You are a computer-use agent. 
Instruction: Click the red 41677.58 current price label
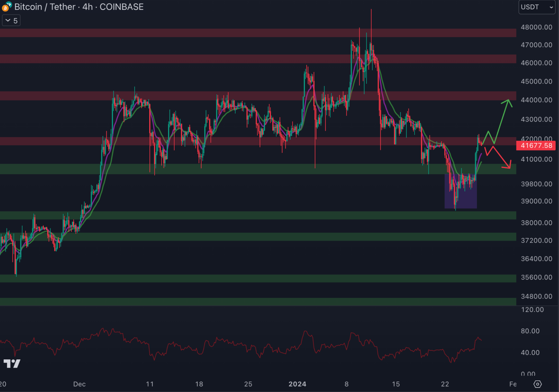pyautogui.click(x=536, y=146)
